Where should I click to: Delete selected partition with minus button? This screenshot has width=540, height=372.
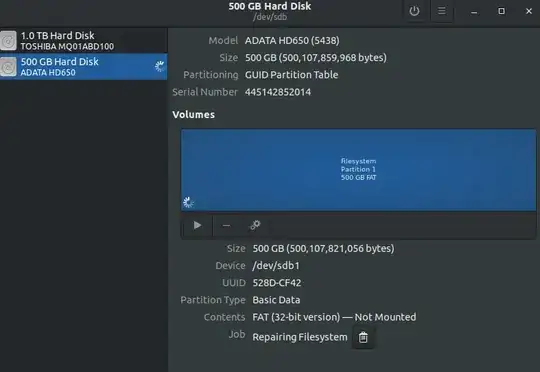[226, 226]
